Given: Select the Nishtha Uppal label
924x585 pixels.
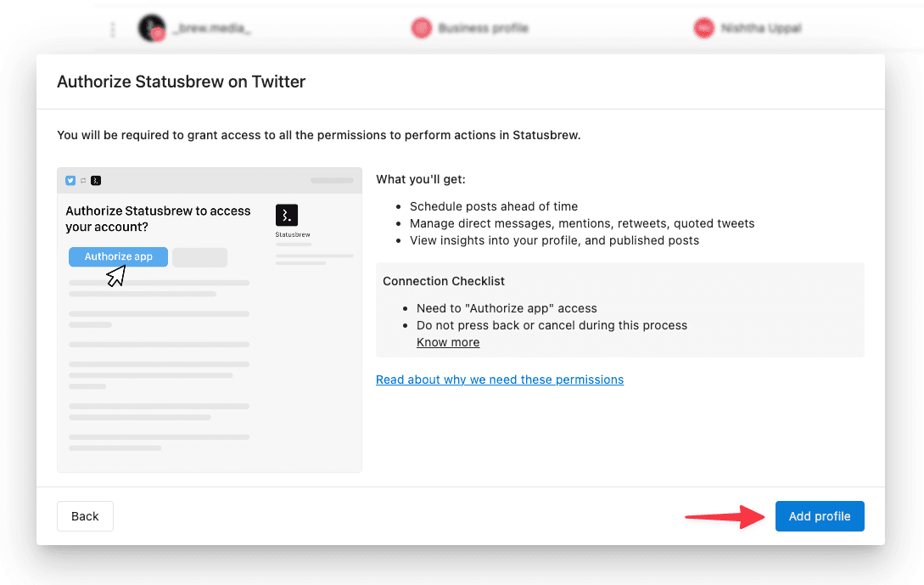Looking at the screenshot, I should 761,28.
